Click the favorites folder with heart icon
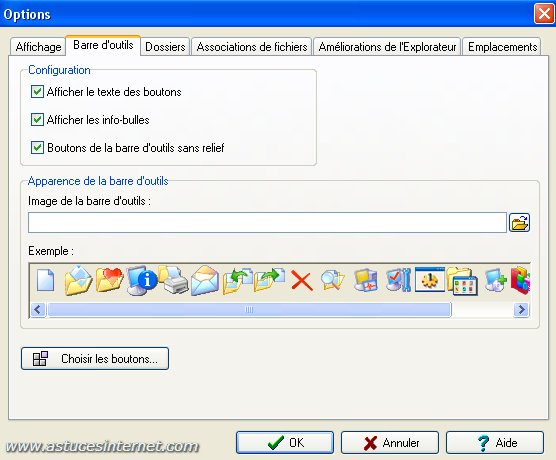Screen dimensions: 556x460 (109, 280)
